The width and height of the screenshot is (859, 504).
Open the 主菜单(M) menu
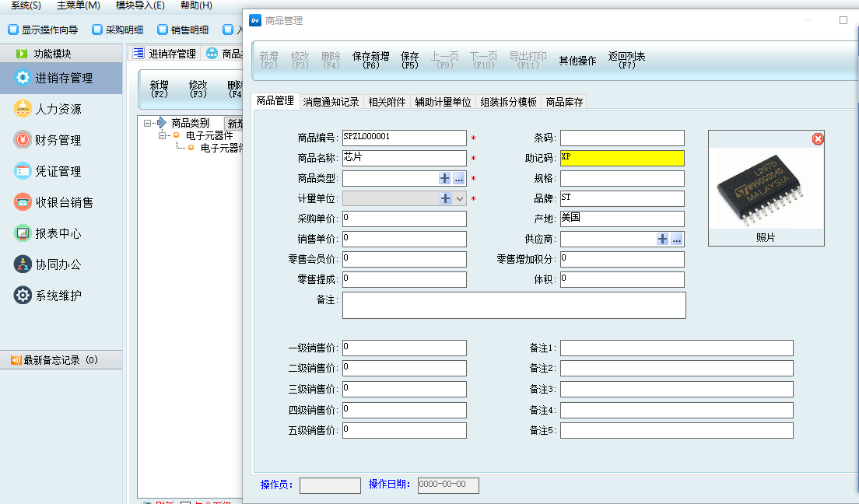[78, 5]
